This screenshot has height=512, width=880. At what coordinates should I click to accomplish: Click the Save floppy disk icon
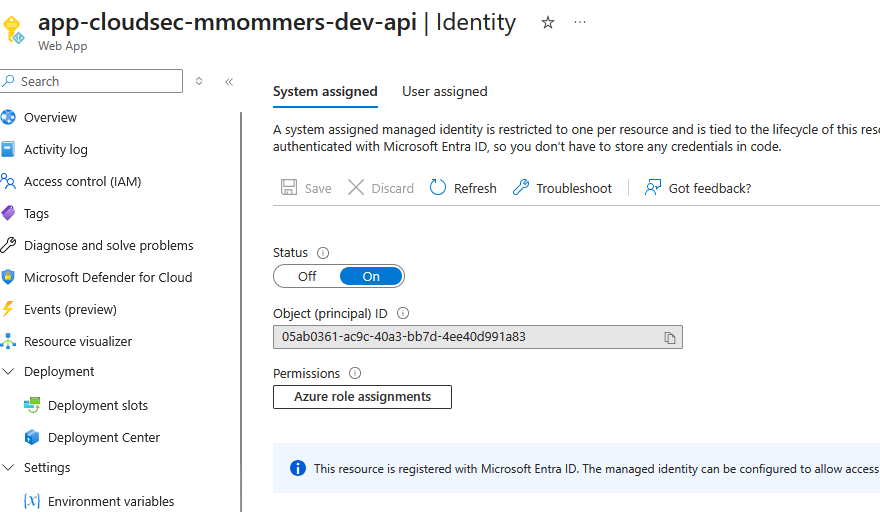pyautogui.click(x=289, y=188)
